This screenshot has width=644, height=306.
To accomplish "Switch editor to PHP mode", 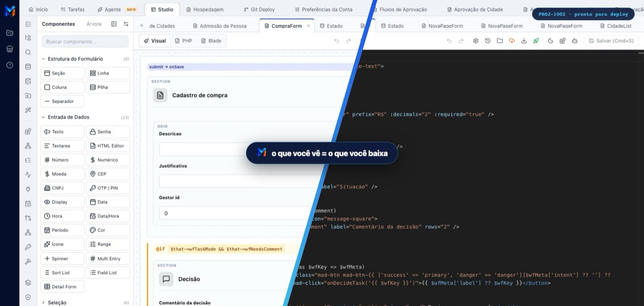I will click(184, 41).
